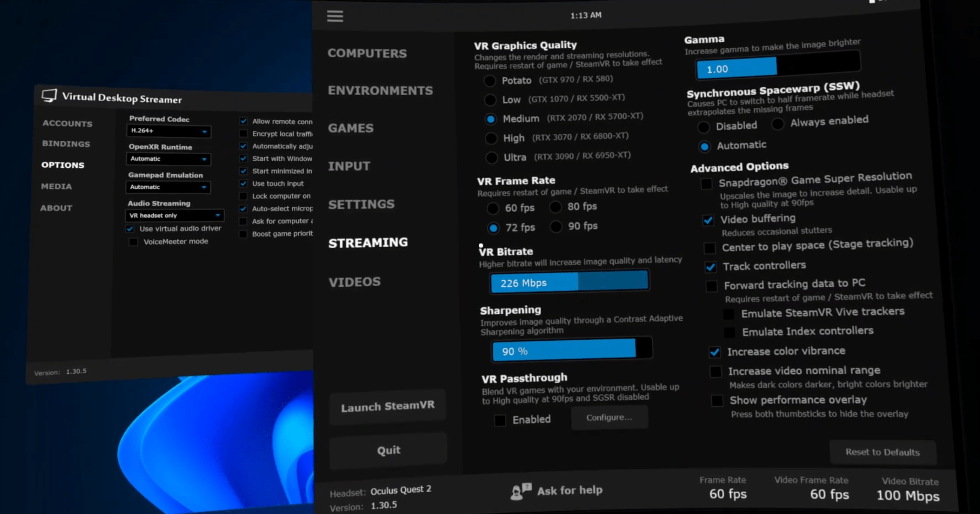Enable VR Passthrough checkbox
This screenshot has width=980, height=514.
click(x=500, y=420)
